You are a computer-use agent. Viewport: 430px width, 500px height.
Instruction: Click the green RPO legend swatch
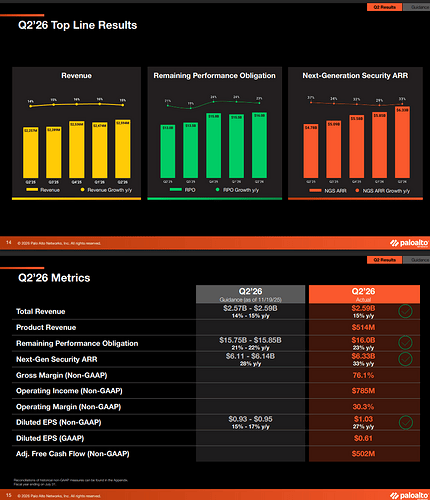(176, 190)
